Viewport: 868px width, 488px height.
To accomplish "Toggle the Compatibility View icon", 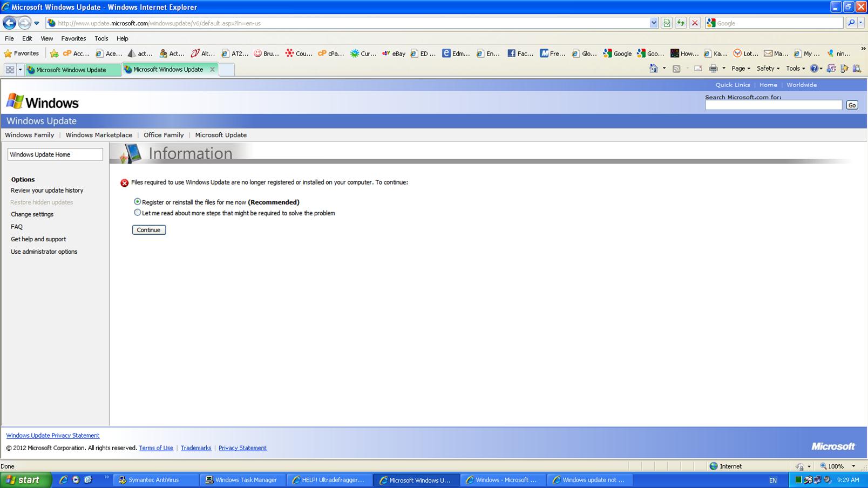I will point(667,23).
